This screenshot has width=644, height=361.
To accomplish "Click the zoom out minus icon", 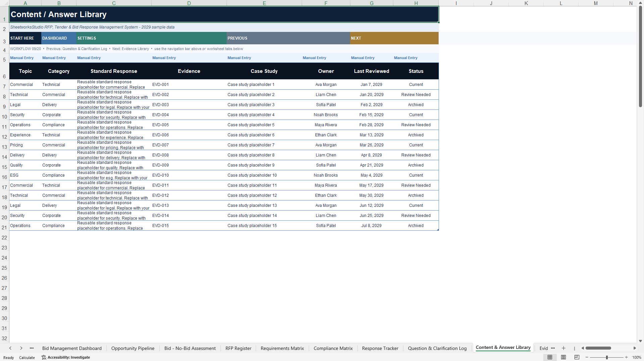I will (587, 357).
